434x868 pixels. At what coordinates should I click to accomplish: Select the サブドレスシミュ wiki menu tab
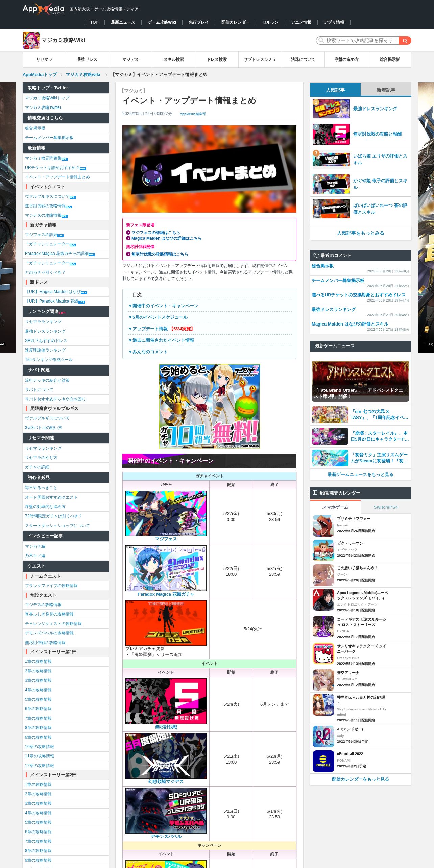click(x=260, y=59)
